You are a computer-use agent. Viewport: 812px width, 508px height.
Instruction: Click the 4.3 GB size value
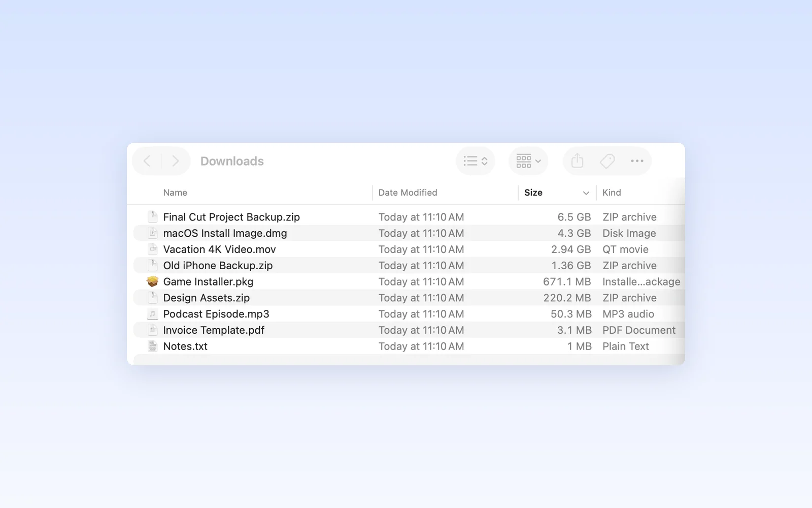[x=574, y=233]
